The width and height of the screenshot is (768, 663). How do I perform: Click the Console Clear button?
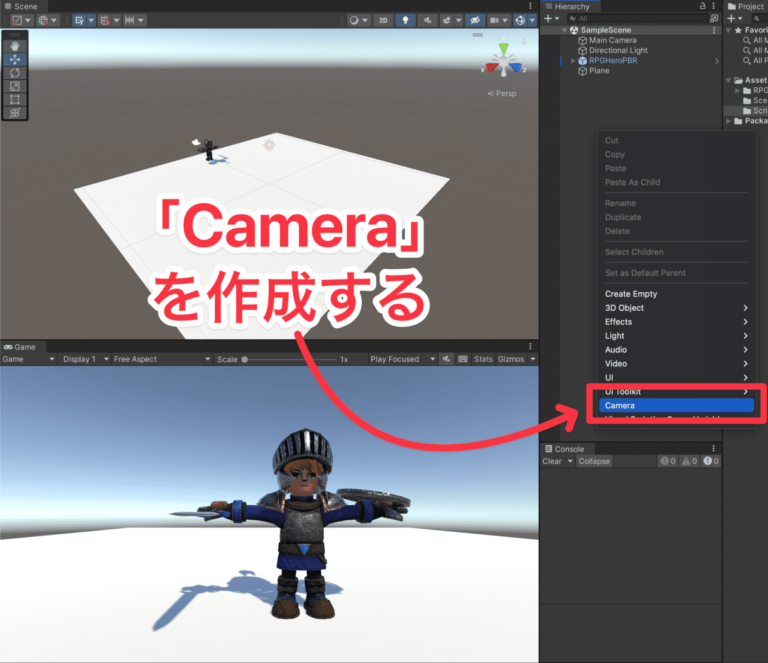coord(552,461)
